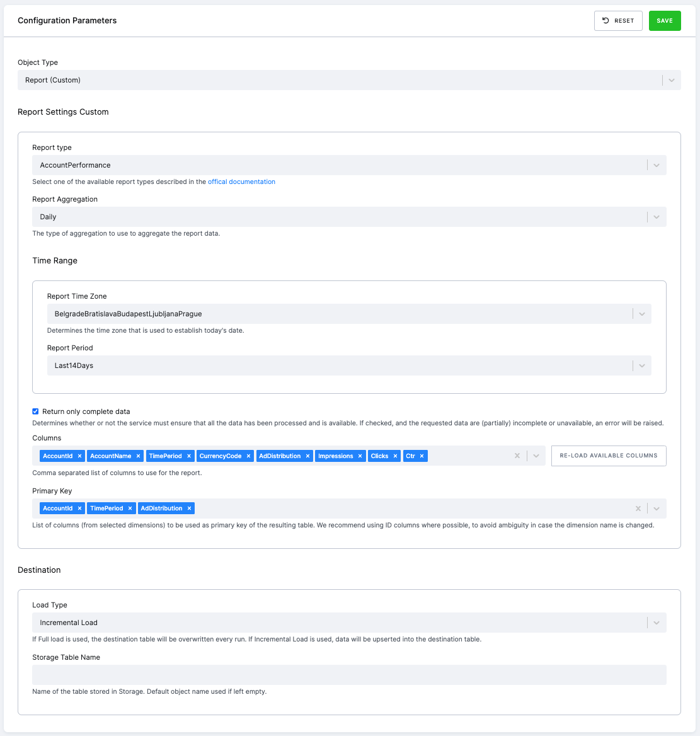The image size is (700, 736).
Task: Remove Ctr column tag
Action: [422, 456]
